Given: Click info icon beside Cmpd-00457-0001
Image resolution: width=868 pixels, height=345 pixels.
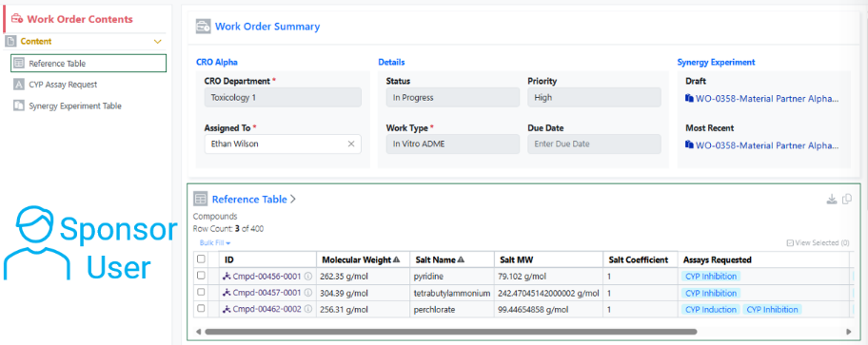Looking at the screenshot, I should pyautogui.click(x=308, y=293).
